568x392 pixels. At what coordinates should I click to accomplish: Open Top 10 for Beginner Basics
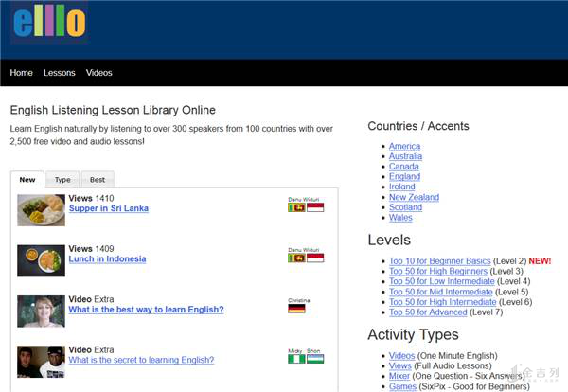(x=439, y=260)
